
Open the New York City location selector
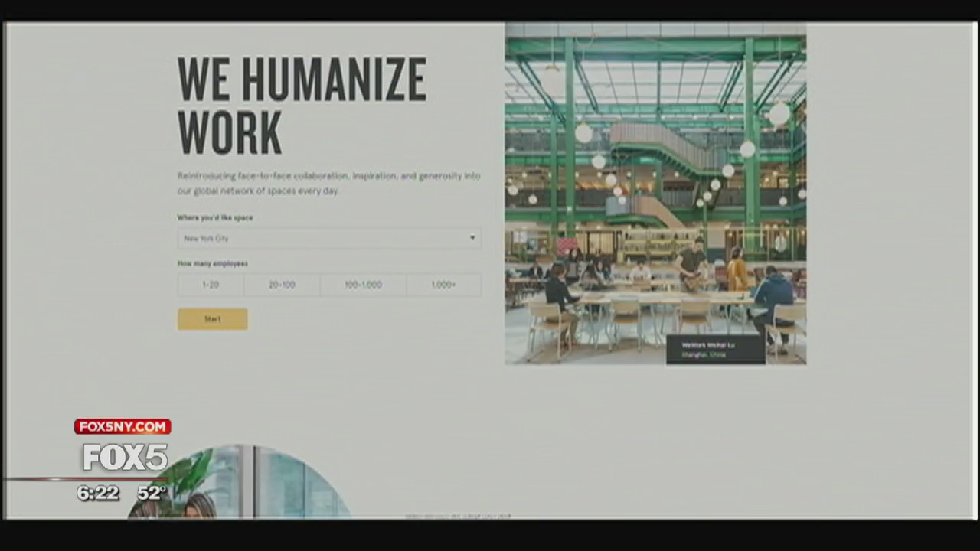click(x=322, y=238)
